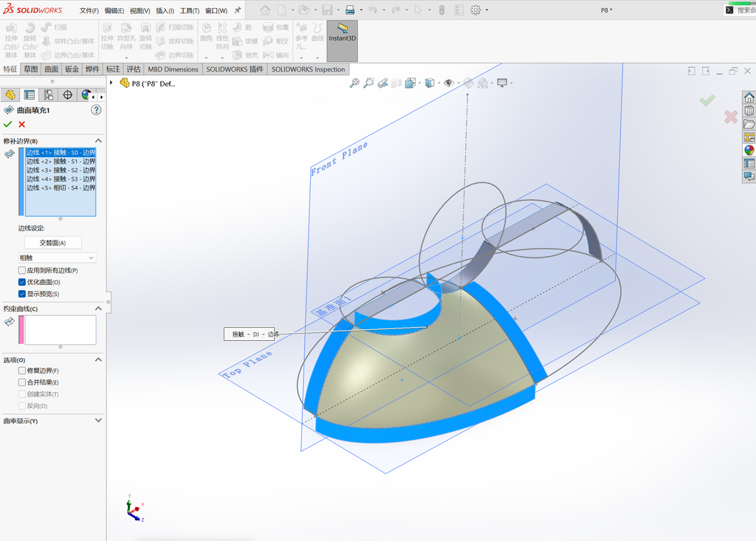Open the DimXpertManager crosshair tab
This screenshot has height=541, width=756.
(x=67, y=95)
